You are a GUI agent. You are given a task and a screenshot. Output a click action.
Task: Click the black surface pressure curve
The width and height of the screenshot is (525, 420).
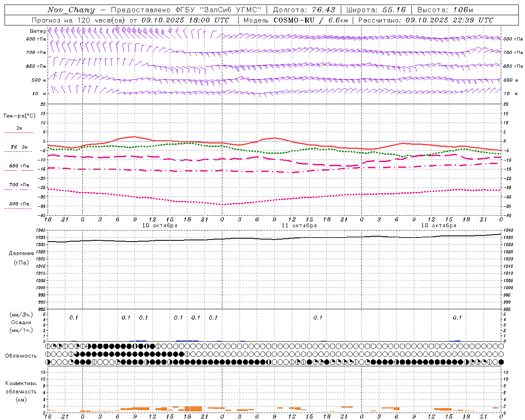(274, 239)
